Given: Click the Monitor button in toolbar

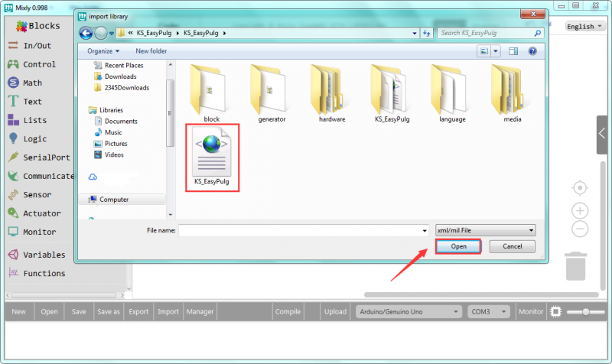Looking at the screenshot, I should (531, 312).
